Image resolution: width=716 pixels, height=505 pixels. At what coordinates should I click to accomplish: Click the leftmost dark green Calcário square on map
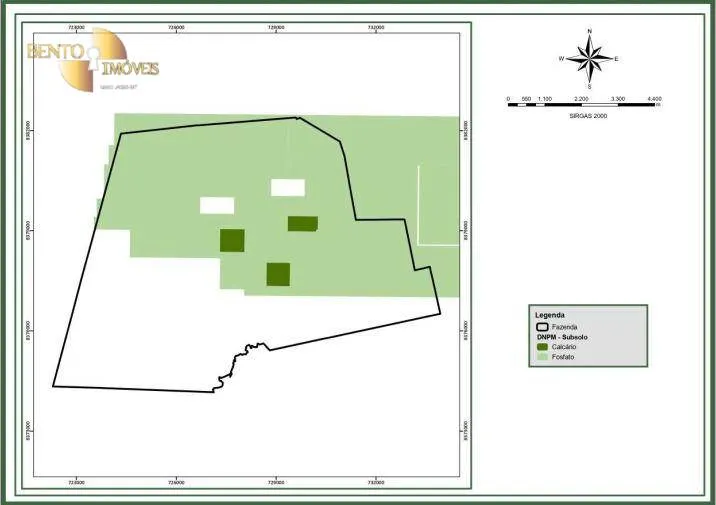(x=232, y=240)
